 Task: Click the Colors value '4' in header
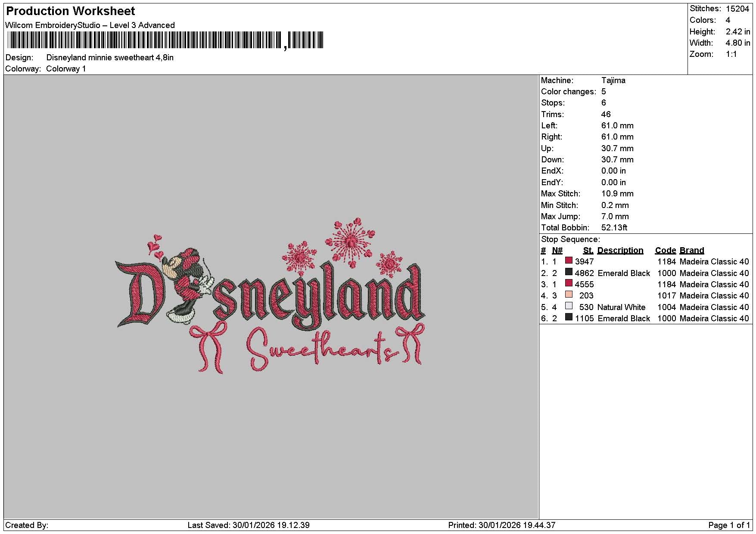[728, 20]
